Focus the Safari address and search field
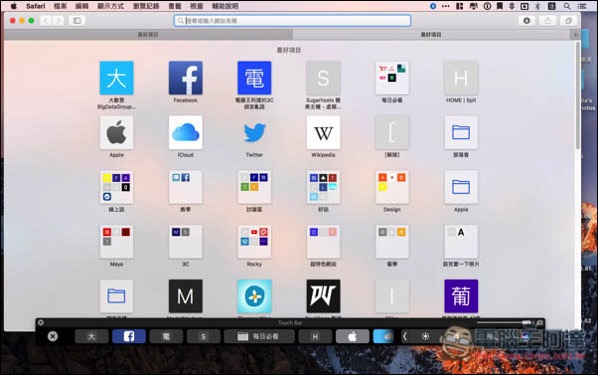The image size is (598, 375). click(x=293, y=21)
